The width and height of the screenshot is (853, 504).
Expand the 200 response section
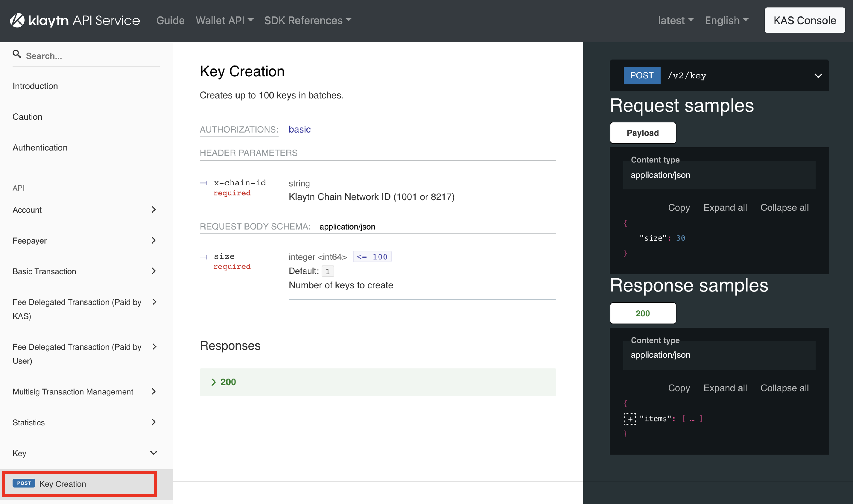[x=377, y=382]
